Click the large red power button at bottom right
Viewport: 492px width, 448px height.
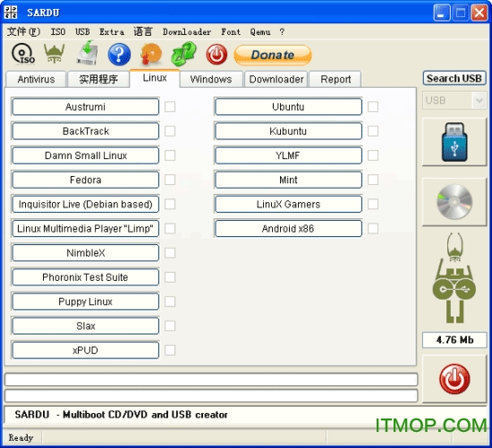click(x=454, y=379)
